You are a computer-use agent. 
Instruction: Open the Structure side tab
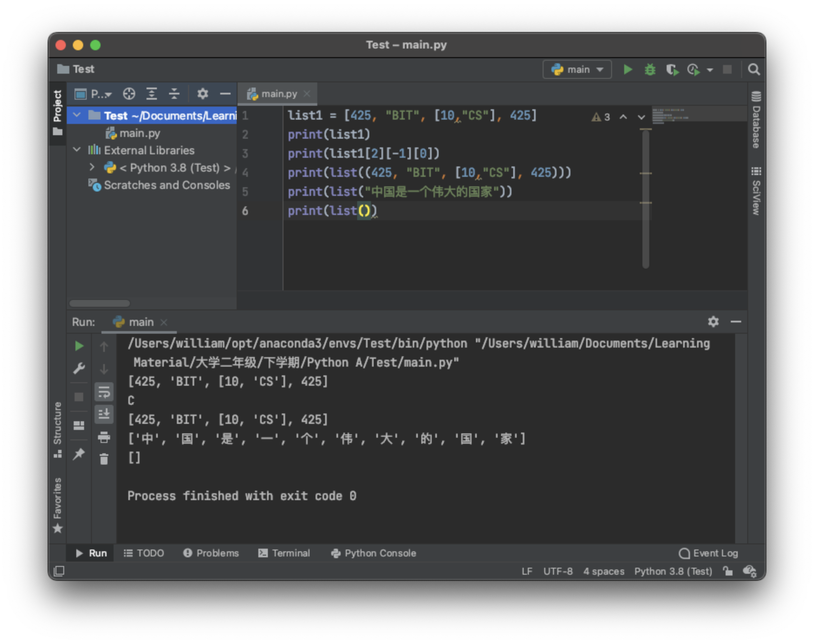point(57,429)
